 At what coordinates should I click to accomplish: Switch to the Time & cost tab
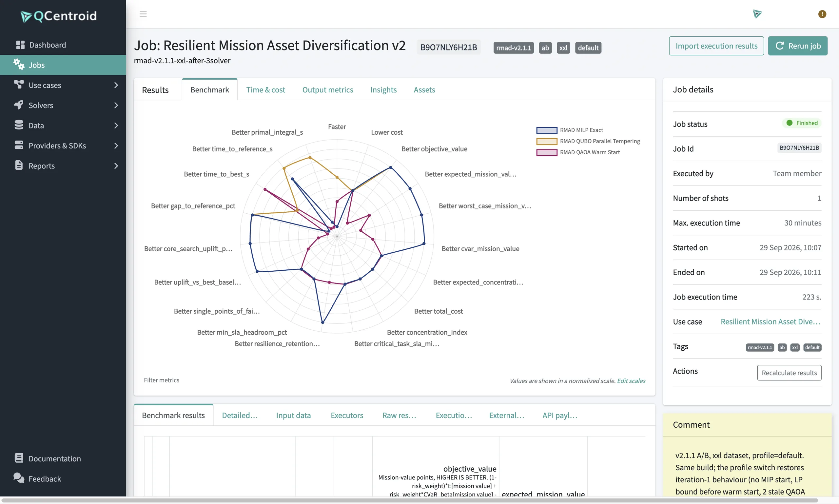click(265, 90)
